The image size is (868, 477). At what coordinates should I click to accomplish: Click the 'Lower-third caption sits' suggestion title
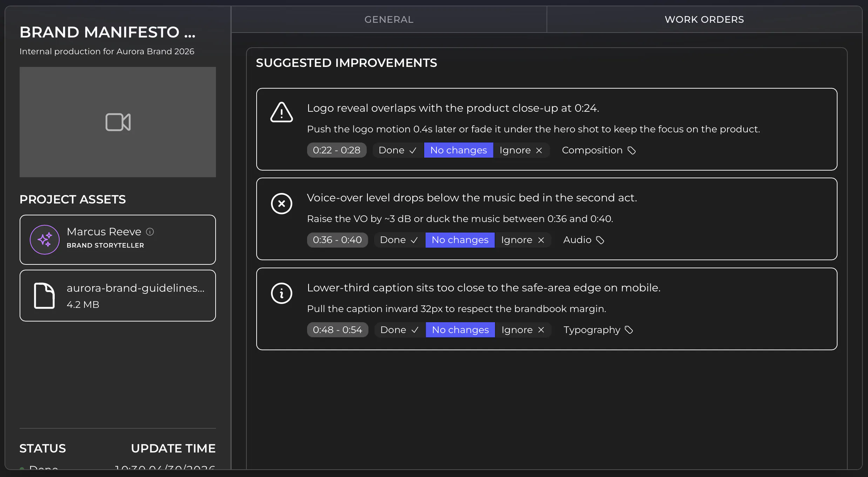pos(484,288)
